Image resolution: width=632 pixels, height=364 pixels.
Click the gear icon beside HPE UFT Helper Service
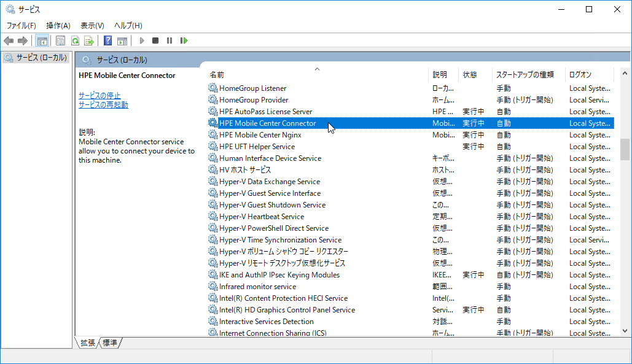213,146
